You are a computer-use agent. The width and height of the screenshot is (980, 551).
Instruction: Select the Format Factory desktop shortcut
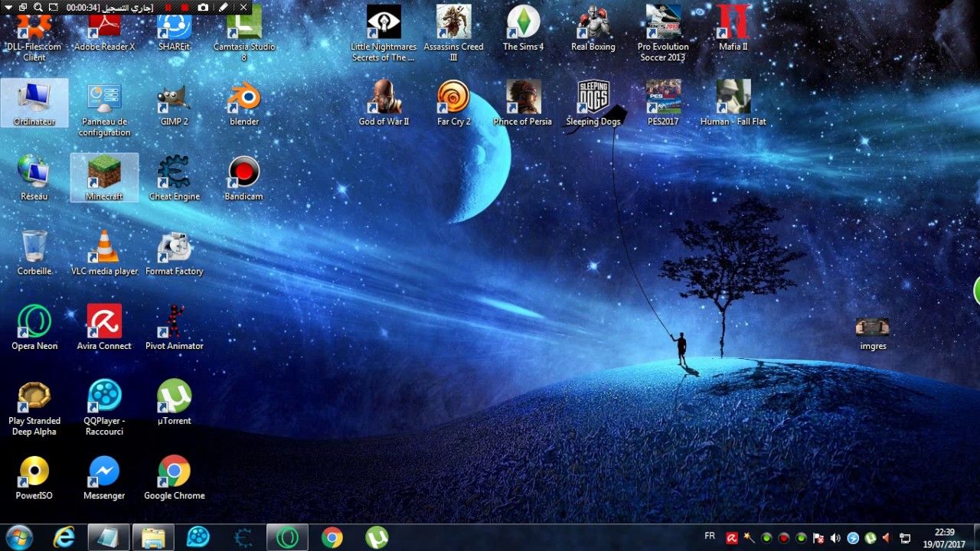click(x=174, y=253)
